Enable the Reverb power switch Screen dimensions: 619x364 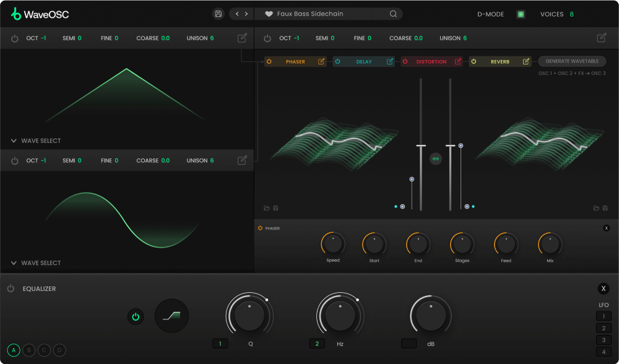474,61
